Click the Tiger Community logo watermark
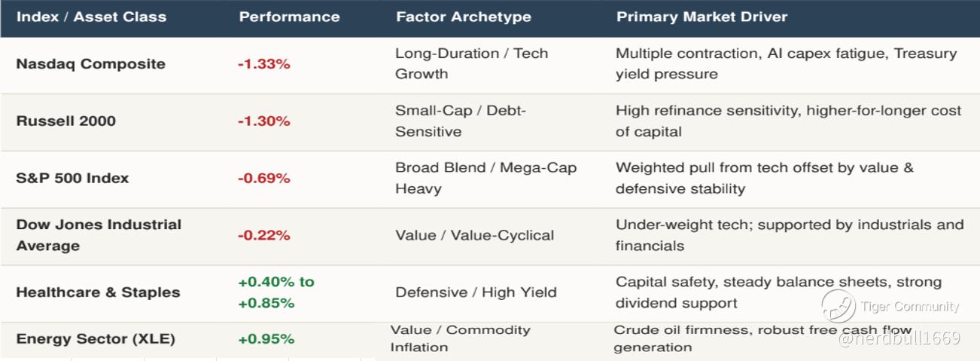Viewport: 980px width, 361px height. point(838,306)
